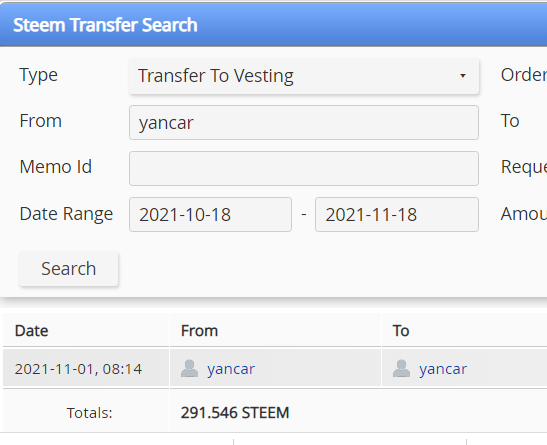Click the Type field label
Screen dimensions: 547x445
39,75
